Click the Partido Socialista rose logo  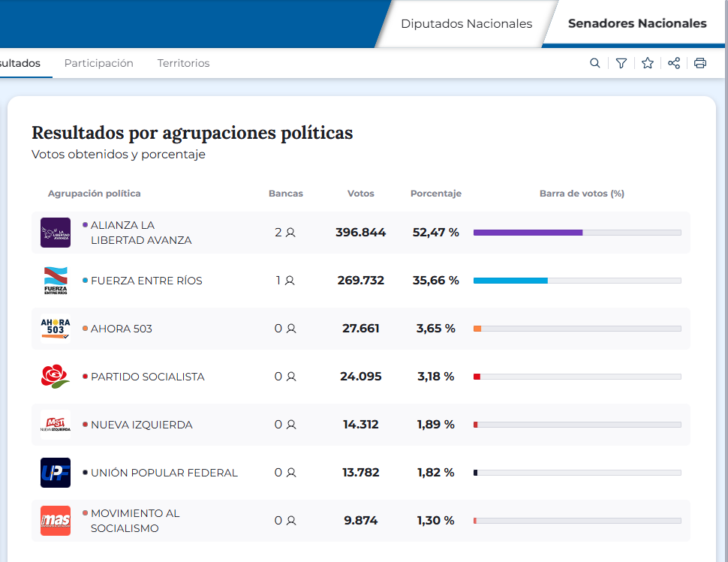coord(56,377)
